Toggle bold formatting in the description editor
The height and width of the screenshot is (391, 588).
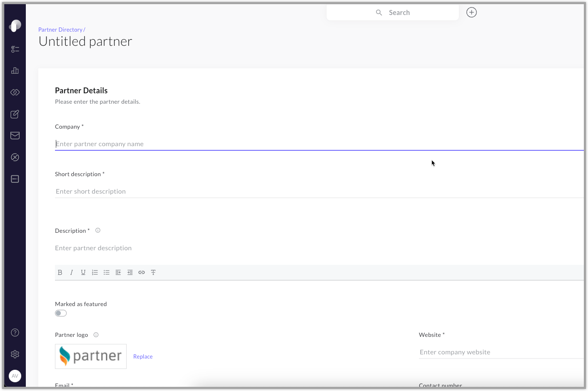[60, 272]
